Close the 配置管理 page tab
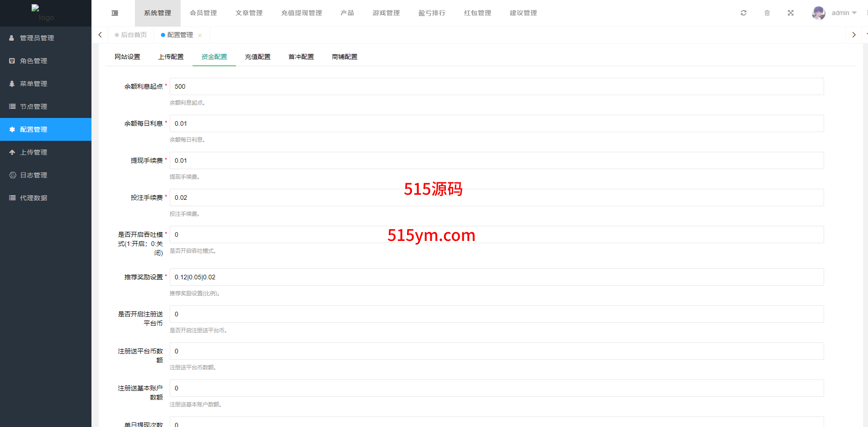The width and height of the screenshot is (868, 427). tap(200, 35)
